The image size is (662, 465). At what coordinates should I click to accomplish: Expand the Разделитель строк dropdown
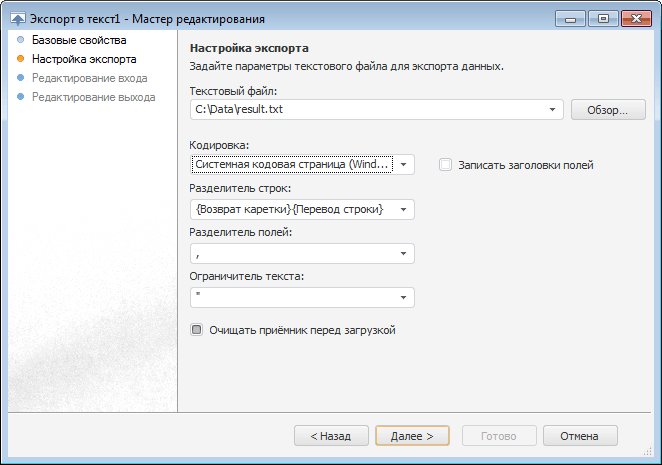[x=404, y=209]
